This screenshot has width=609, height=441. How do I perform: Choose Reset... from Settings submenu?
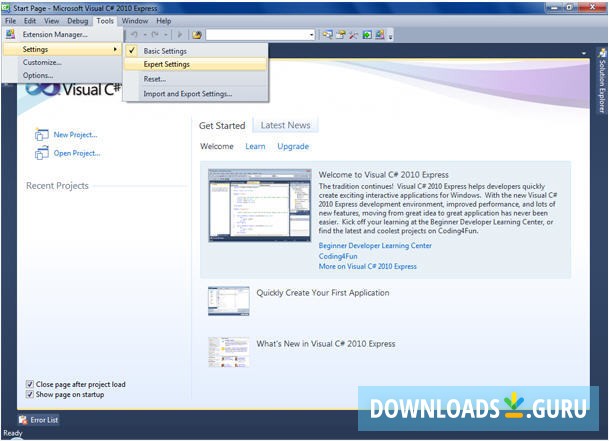(x=195, y=79)
